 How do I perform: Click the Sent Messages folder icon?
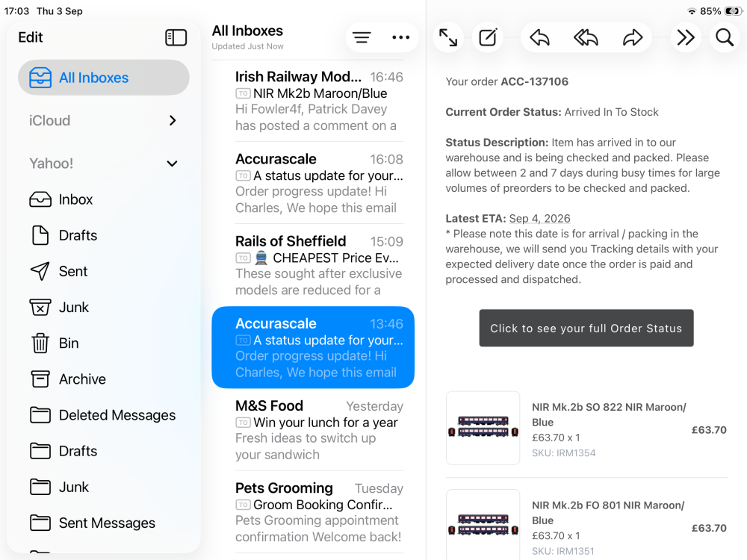point(40,523)
